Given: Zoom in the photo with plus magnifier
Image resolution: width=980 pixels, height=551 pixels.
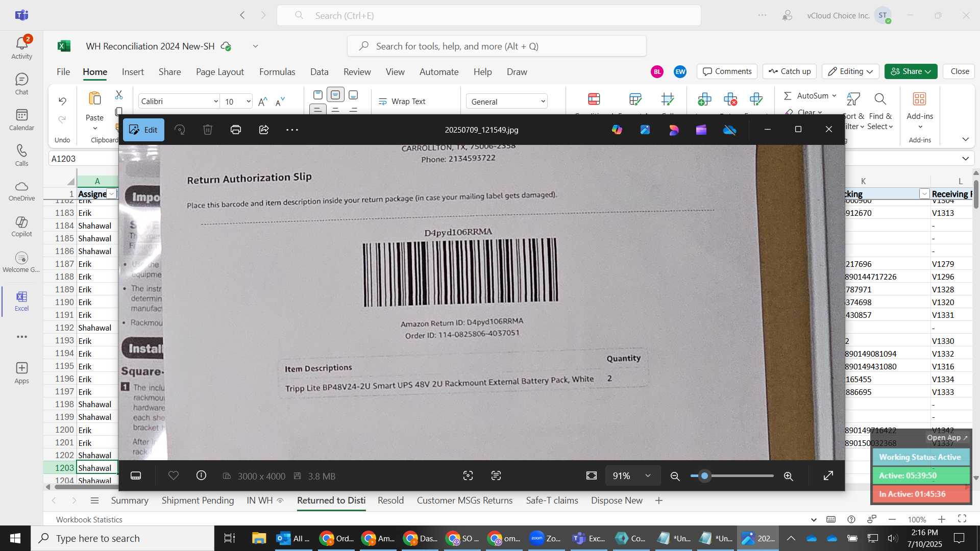Looking at the screenshot, I should pyautogui.click(x=789, y=476).
